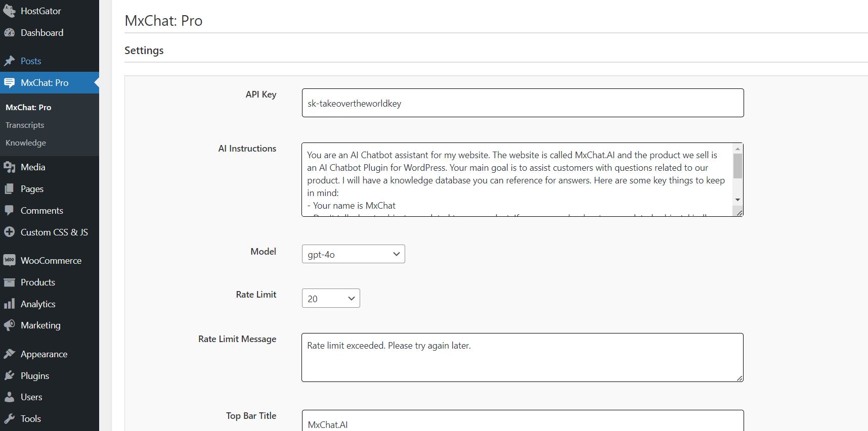The width and height of the screenshot is (868, 431).
Task: Open Custom CSS & JS page
Action: (x=50, y=232)
